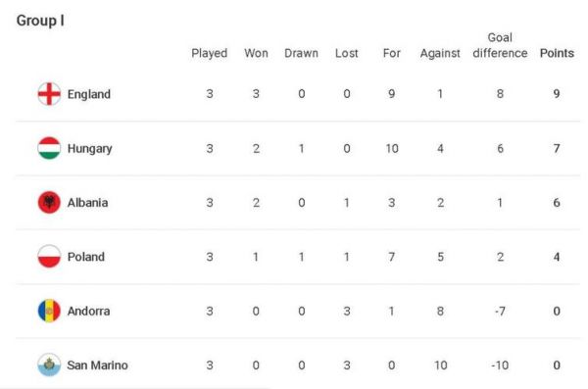Open the England team link
Viewport: 588px width, 389px height.
(89, 94)
